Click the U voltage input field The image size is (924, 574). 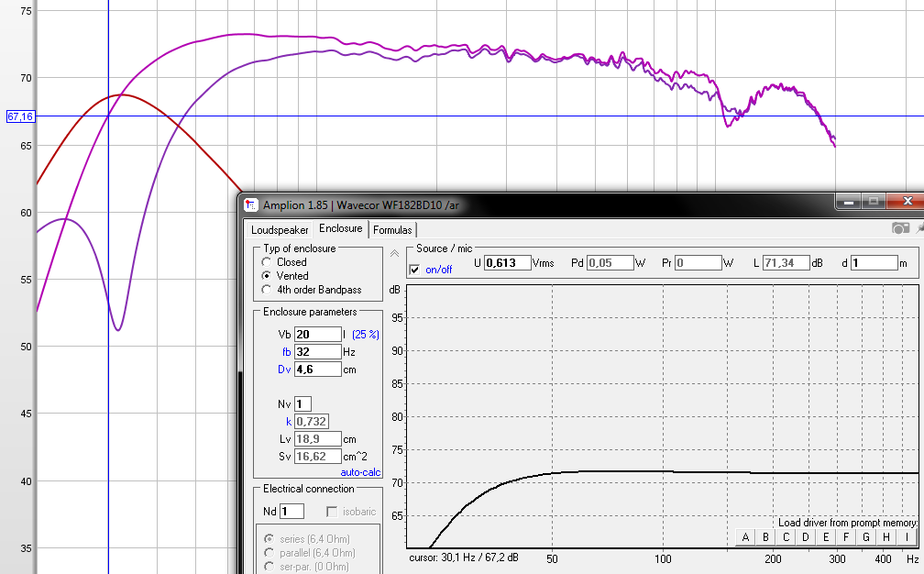click(508, 263)
